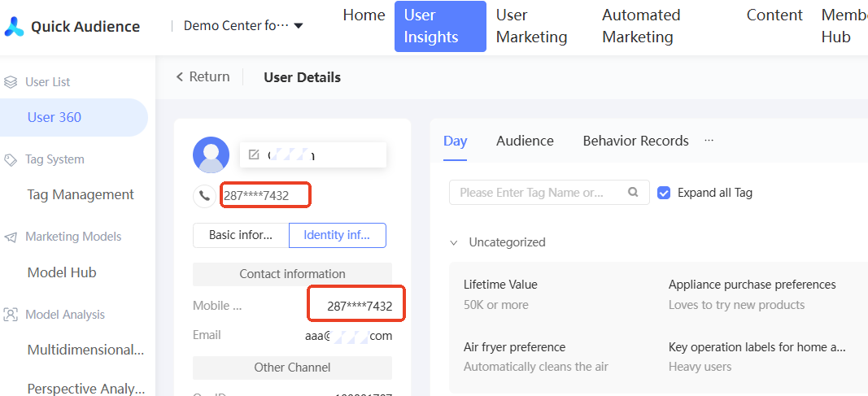This screenshot has height=396, width=868.
Task: Collapse the Uncategorized tag section
Action: 454,242
